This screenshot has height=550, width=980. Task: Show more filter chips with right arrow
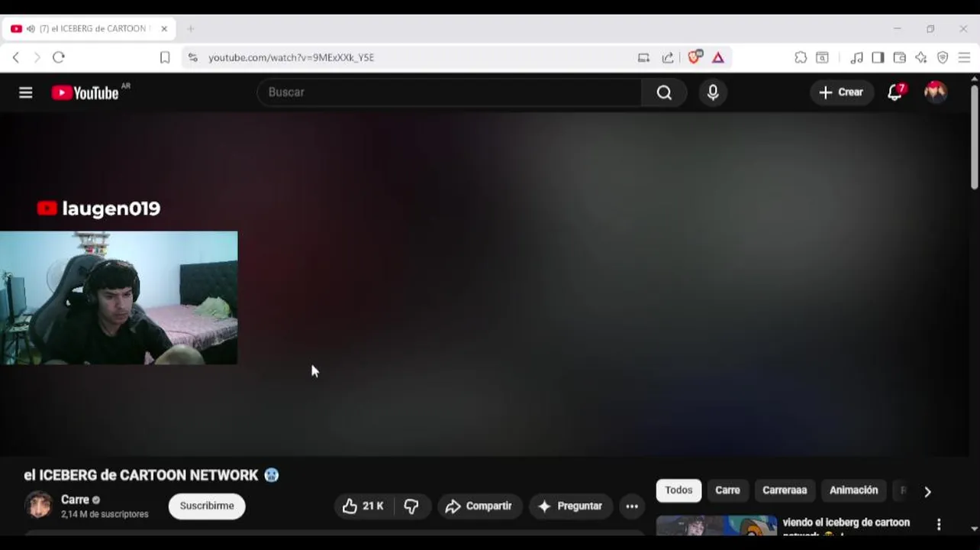(x=927, y=491)
